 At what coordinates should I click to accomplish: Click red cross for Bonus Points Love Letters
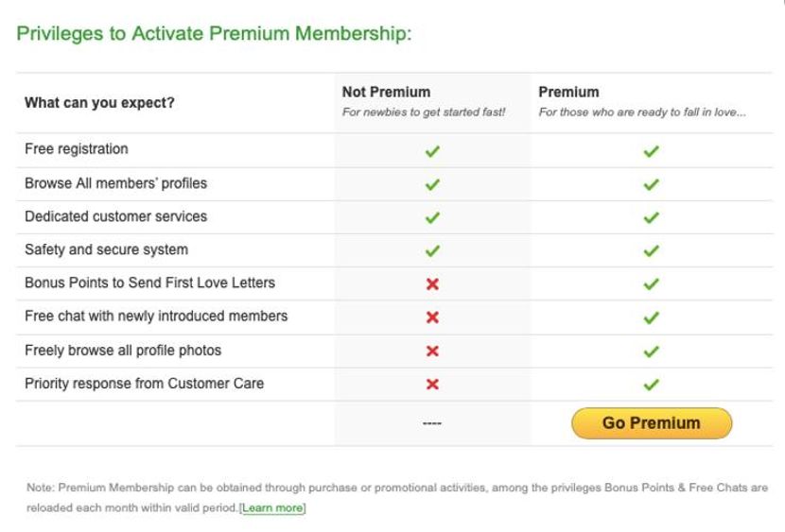pos(432,284)
